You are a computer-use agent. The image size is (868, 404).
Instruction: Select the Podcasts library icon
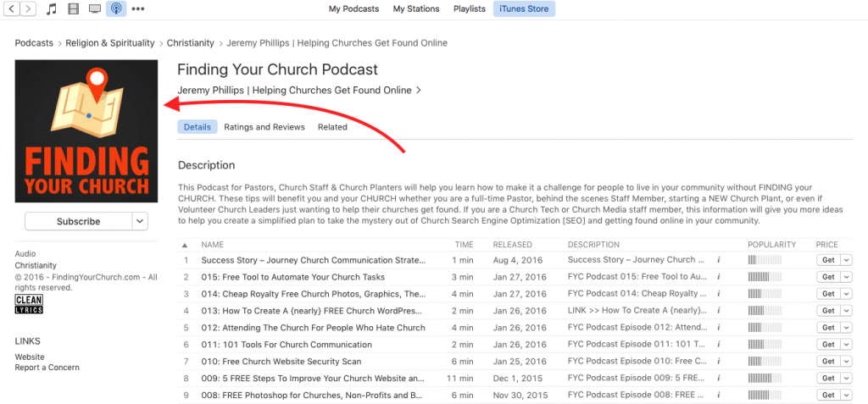116,8
